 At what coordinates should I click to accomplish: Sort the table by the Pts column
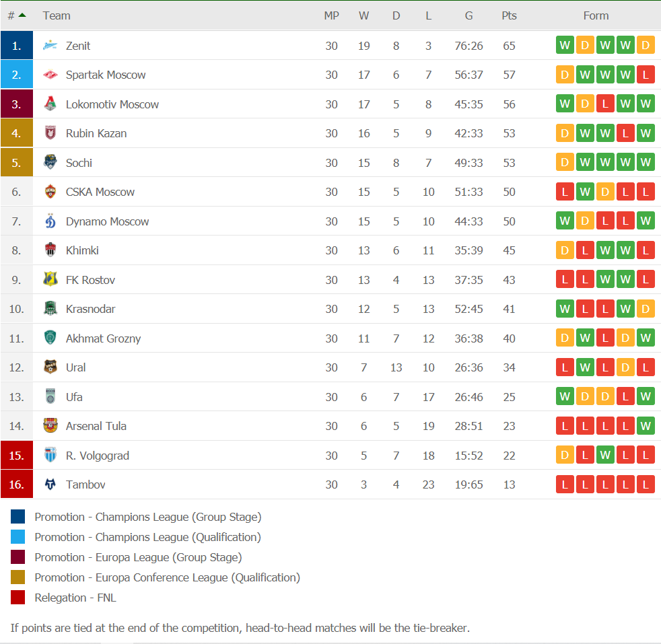click(x=509, y=15)
